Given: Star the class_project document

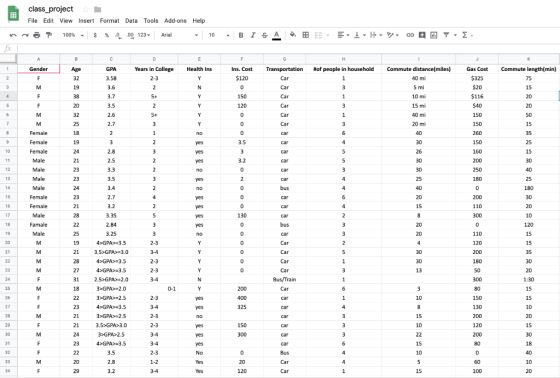Looking at the screenshot, I should point(86,9).
